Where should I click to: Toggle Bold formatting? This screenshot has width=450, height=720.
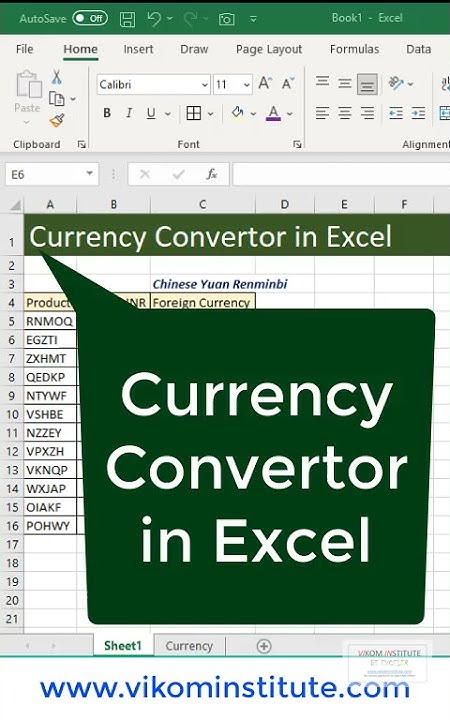click(107, 113)
